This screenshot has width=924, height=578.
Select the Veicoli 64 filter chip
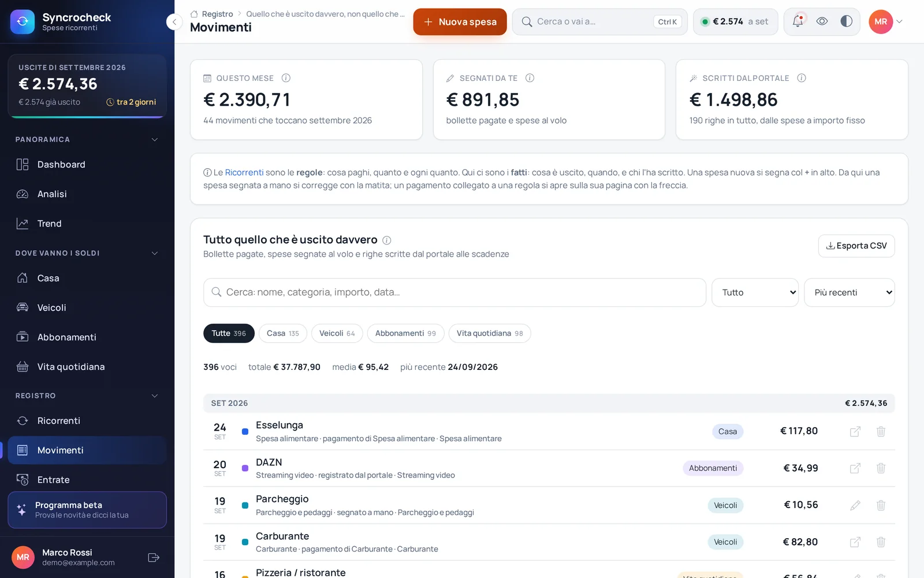337,334
